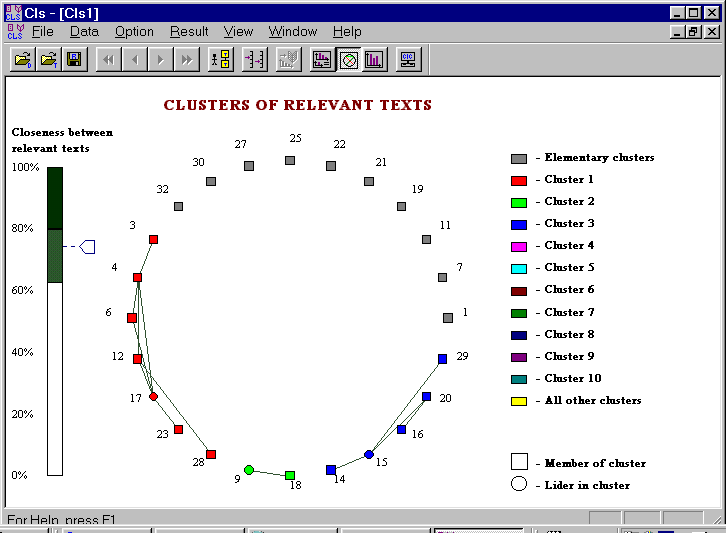726x533 pixels.
Task: Click the grayed chart with arrow icon
Action: [x=288, y=59]
